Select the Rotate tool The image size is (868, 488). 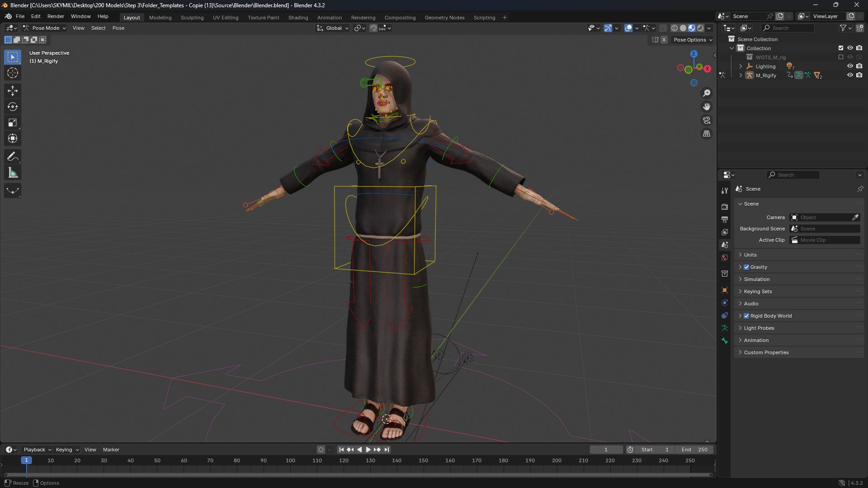pyautogui.click(x=13, y=107)
